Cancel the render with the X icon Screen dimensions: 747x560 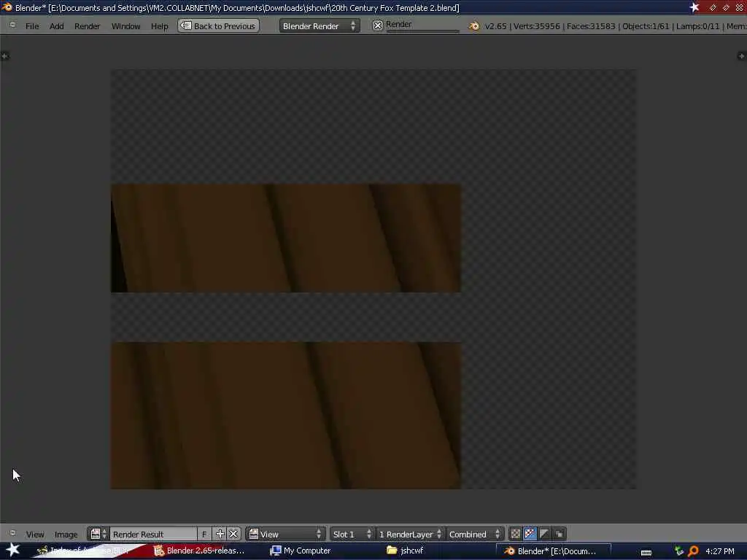377,26
